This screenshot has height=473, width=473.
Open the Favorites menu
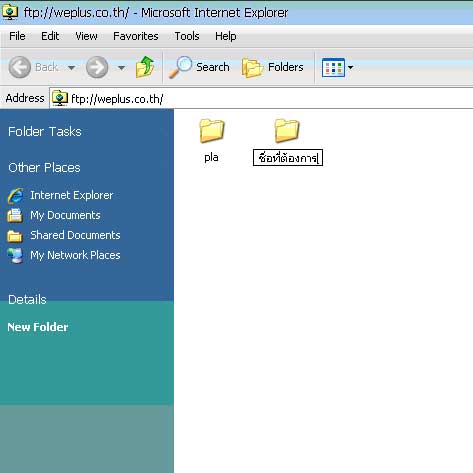[x=136, y=36]
